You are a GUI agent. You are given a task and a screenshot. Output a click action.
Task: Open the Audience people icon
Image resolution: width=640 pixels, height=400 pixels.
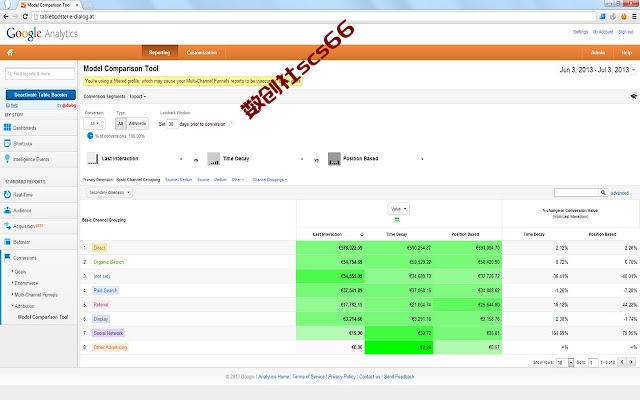[7, 210]
